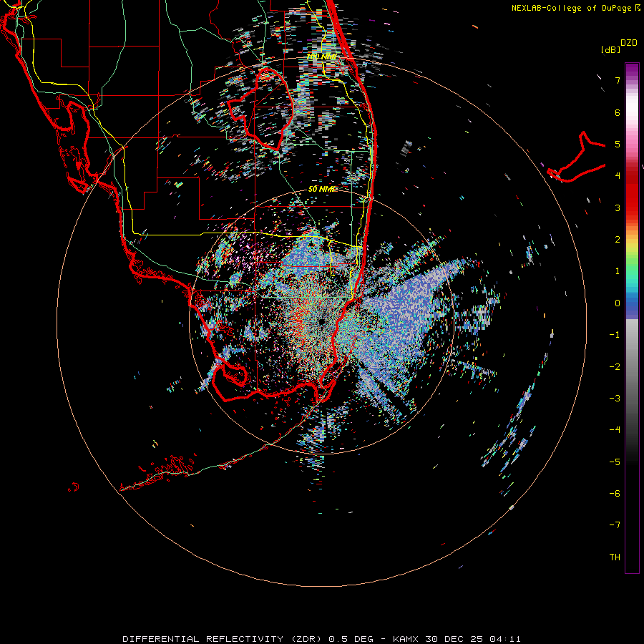
Task: Click the 4 value on the color scale
Action: [618, 176]
